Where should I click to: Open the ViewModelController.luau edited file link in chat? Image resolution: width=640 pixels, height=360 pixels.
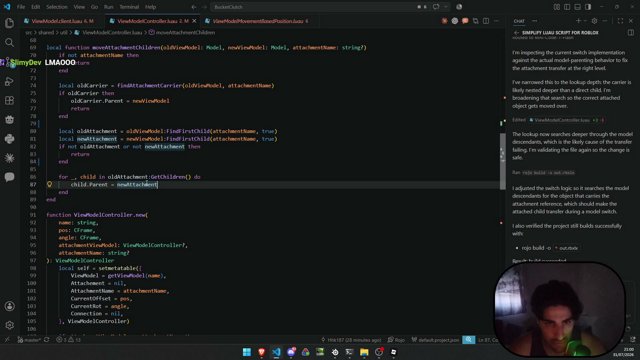click(561, 120)
